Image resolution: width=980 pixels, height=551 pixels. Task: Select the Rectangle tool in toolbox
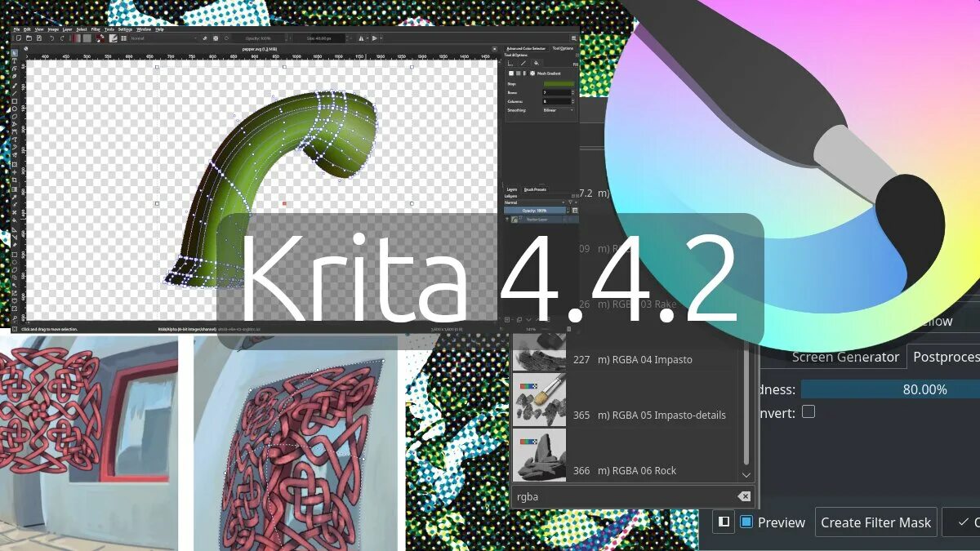coord(15,101)
